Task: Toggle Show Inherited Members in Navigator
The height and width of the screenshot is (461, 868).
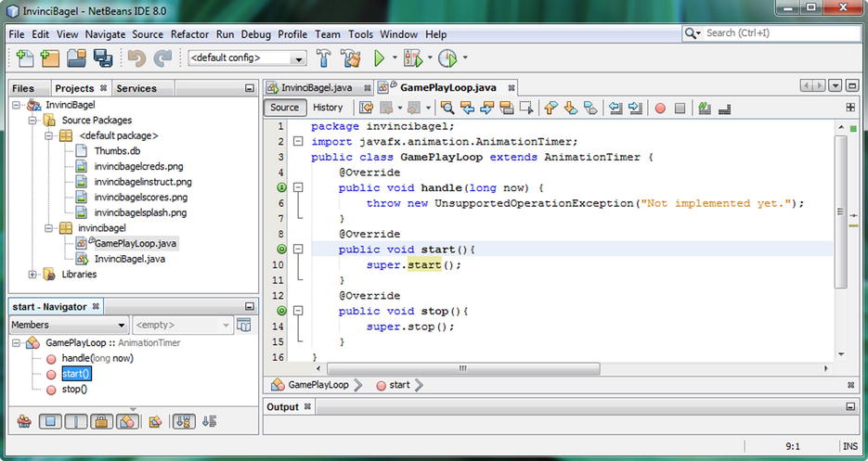Action: (24, 422)
